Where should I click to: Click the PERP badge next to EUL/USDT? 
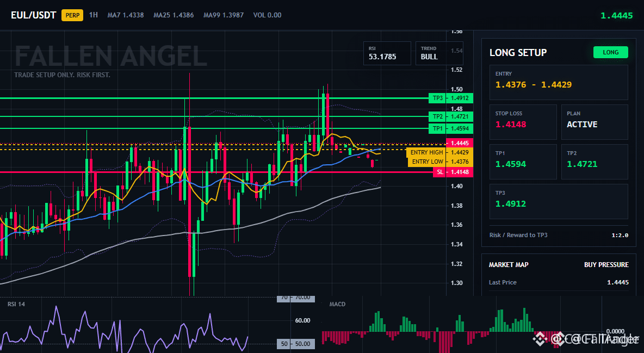[x=72, y=15]
